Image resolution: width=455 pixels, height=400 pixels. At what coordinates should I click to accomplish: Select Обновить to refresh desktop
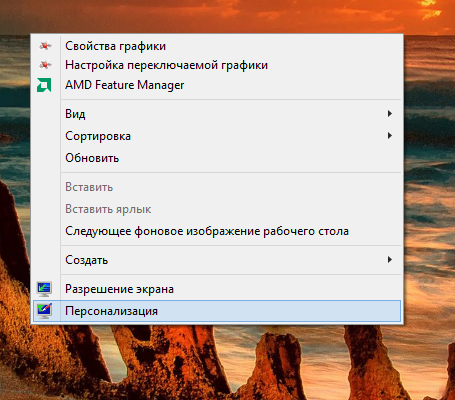pos(217,158)
